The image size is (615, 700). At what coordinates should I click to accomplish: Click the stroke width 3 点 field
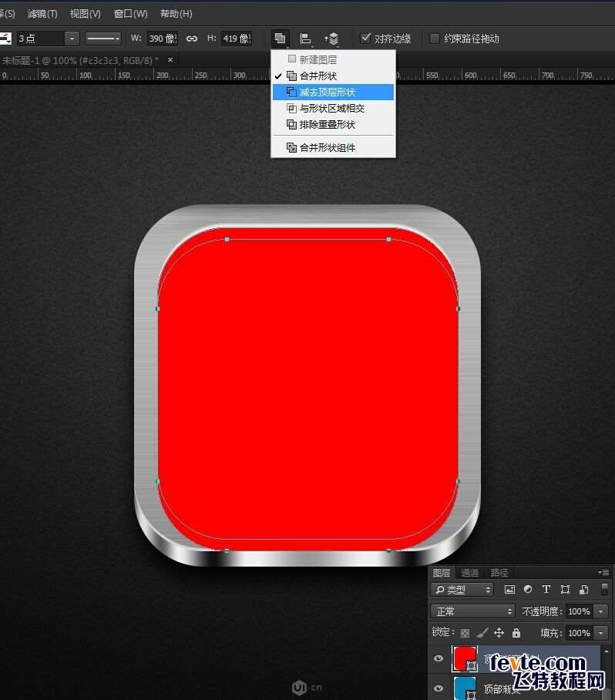click(41, 39)
